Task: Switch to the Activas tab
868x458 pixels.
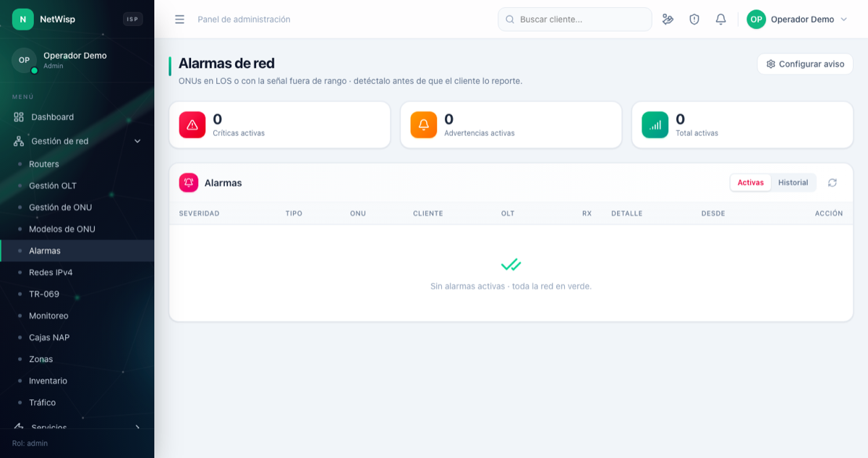Action: coord(751,182)
